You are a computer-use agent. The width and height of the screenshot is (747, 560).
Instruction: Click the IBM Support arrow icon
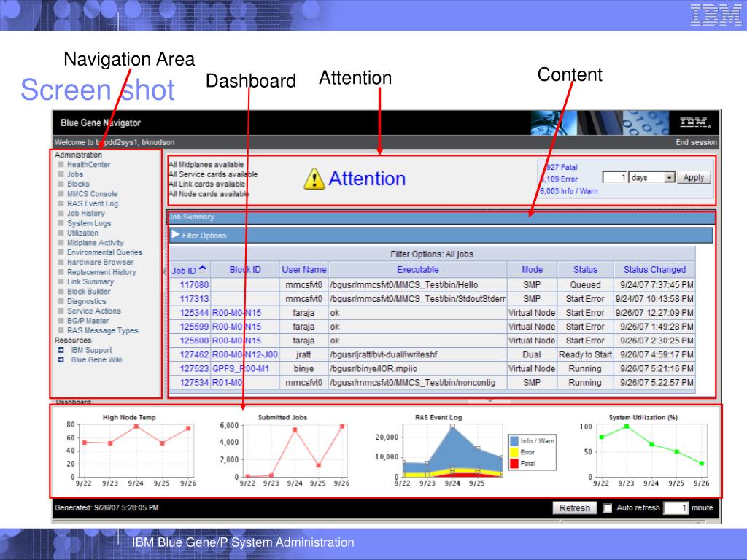pyautogui.click(x=61, y=350)
